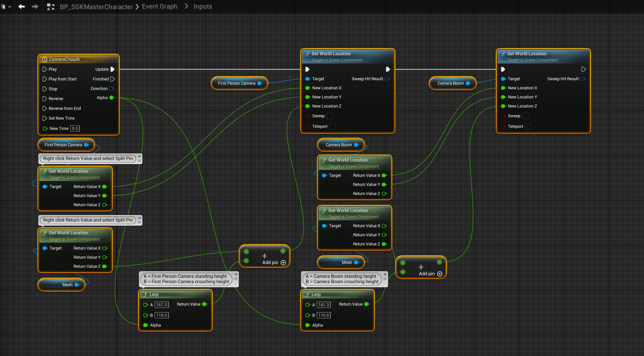Screen dimensions: 644x356
Task: Click the Alpha output pin on CameraCrouch
Action: pyautogui.click(x=112, y=98)
